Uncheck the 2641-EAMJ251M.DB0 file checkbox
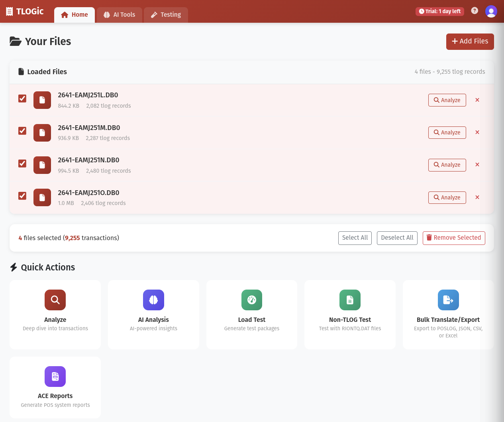Screen dimensions: 504x422 pos(22,131)
